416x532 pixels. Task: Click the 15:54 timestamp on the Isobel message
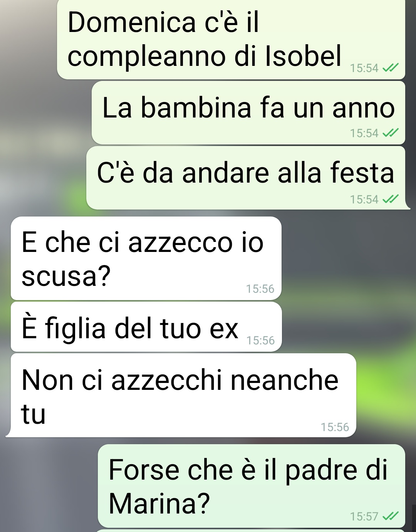point(364,68)
